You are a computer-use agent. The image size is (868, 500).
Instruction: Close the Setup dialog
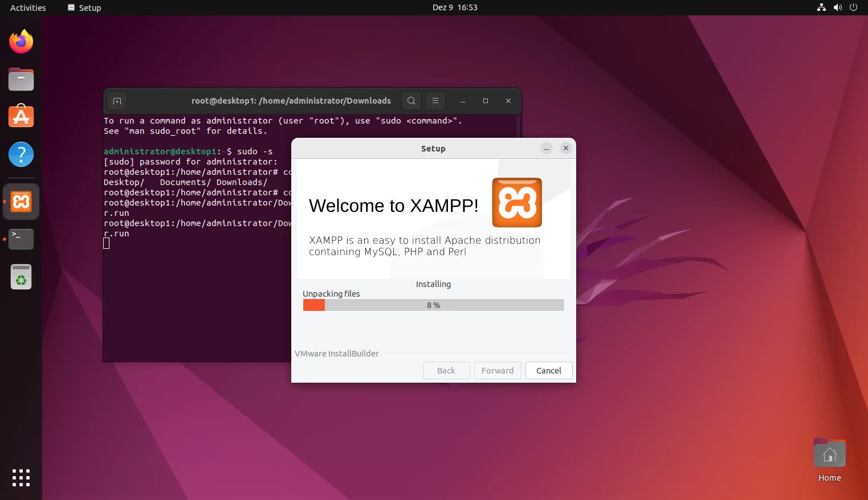(566, 148)
